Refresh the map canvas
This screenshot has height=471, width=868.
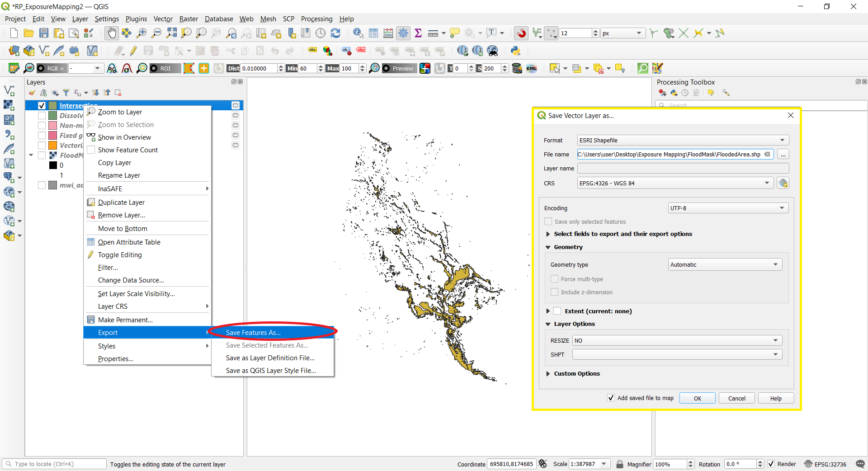335,33
